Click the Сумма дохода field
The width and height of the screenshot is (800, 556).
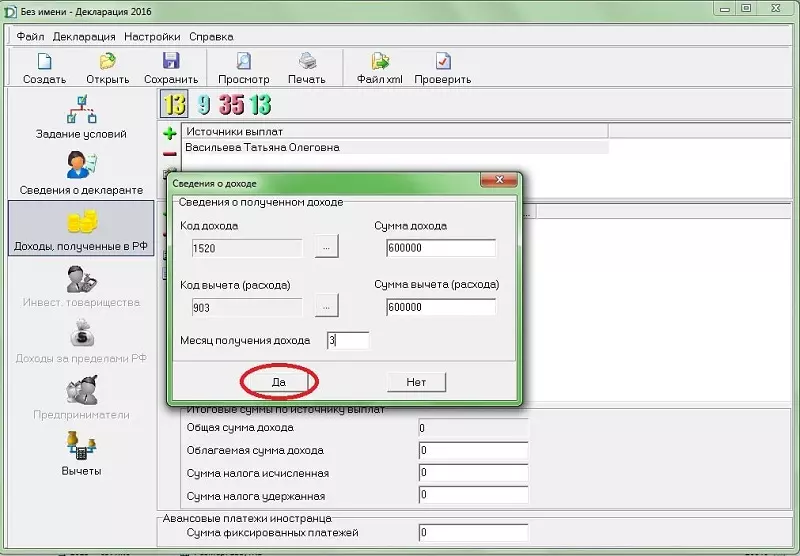point(441,248)
